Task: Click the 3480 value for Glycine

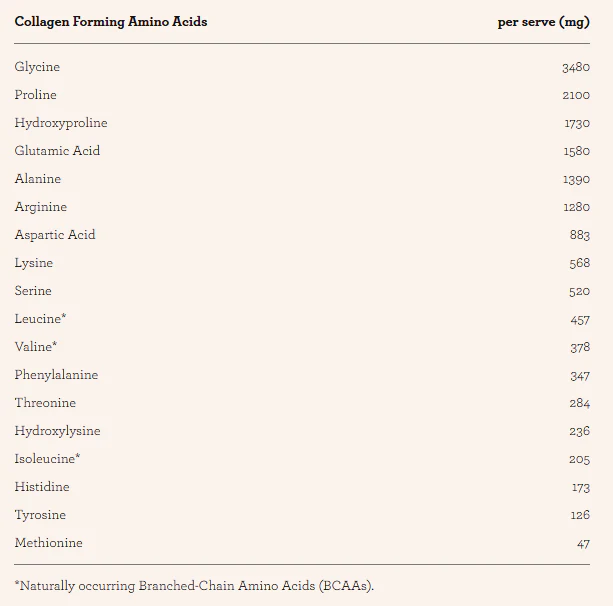Action: (x=576, y=68)
